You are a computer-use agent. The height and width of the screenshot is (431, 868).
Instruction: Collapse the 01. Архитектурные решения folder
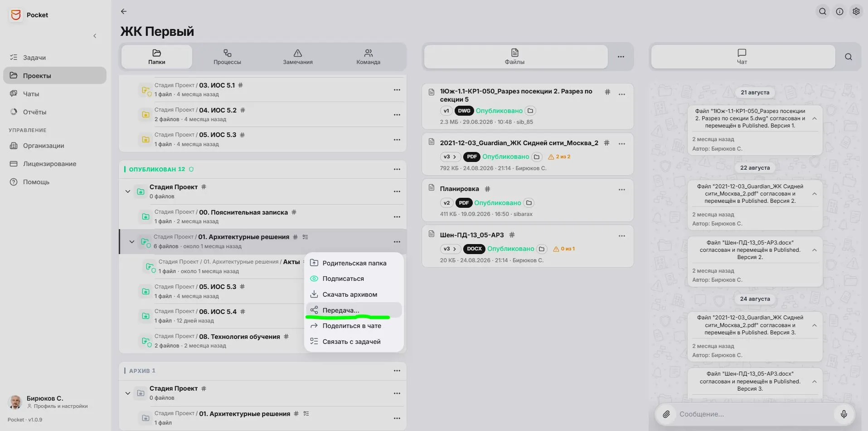click(x=132, y=242)
